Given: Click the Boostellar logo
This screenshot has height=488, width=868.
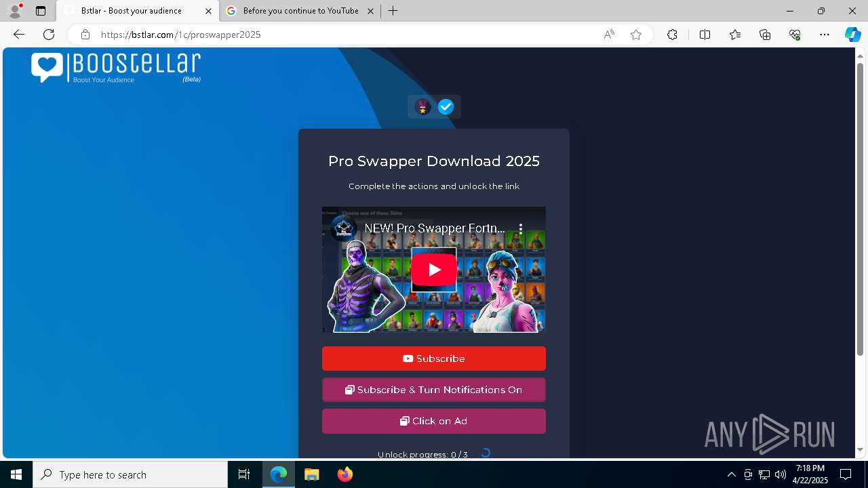Looking at the screenshot, I should pyautogui.click(x=116, y=68).
